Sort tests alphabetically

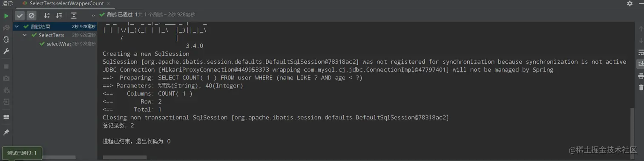[47, 16]
